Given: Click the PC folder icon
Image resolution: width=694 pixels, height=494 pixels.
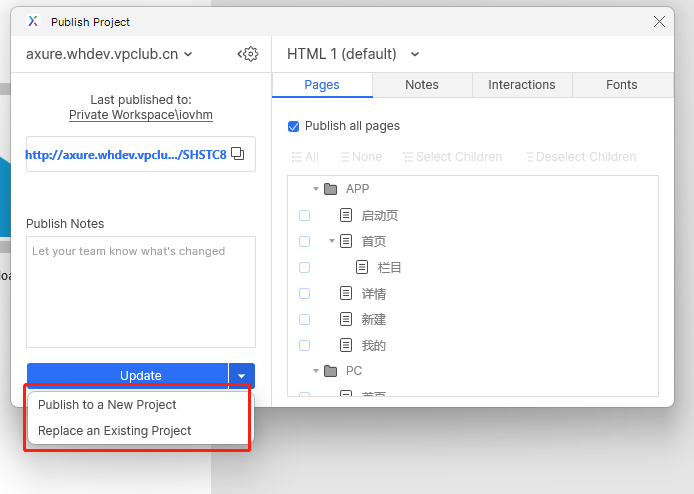Looking at the screenshot, I should 331,371.
